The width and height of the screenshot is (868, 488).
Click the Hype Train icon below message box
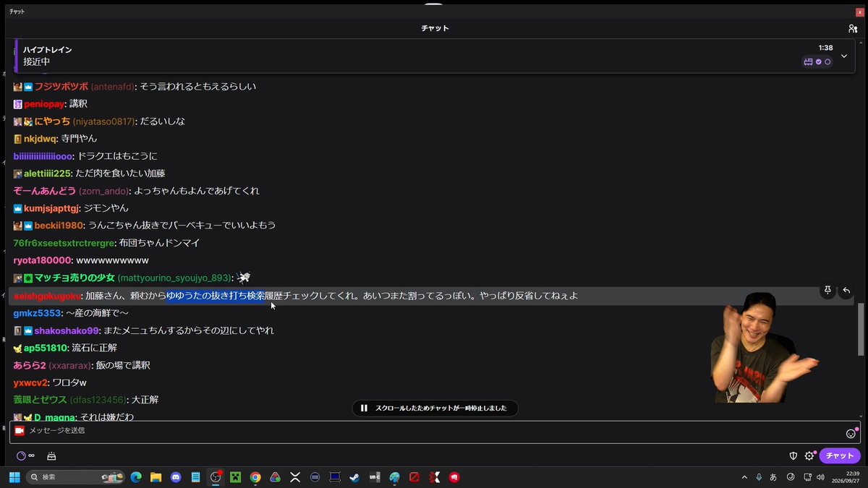pyautogui.click(x=51, y=456)
